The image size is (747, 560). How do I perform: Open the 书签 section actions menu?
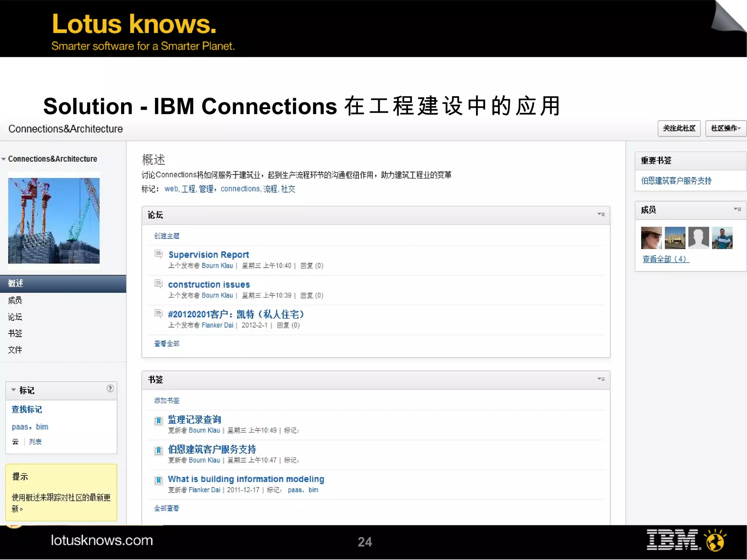click(x=601, y=379)
